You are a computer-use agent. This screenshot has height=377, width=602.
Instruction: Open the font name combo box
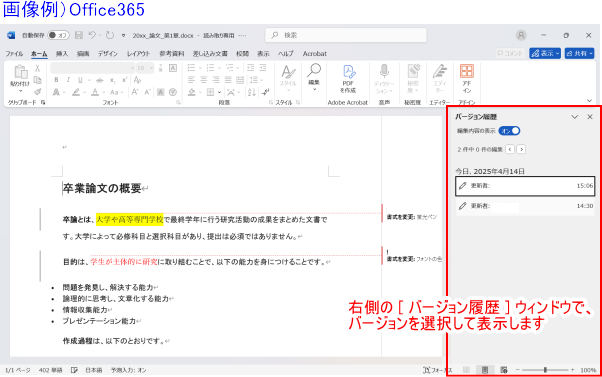tap(93, 68)
